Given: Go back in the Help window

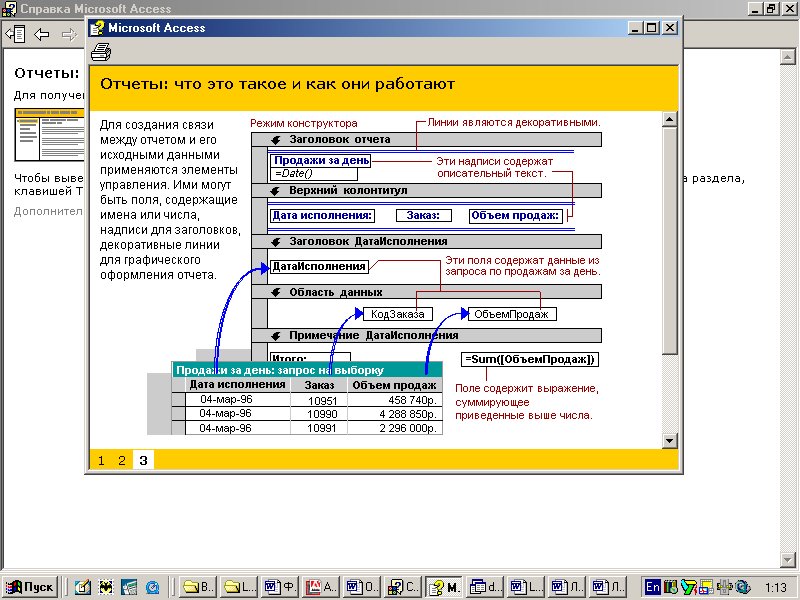Looking at the screenshot, I should pos(42,34).
